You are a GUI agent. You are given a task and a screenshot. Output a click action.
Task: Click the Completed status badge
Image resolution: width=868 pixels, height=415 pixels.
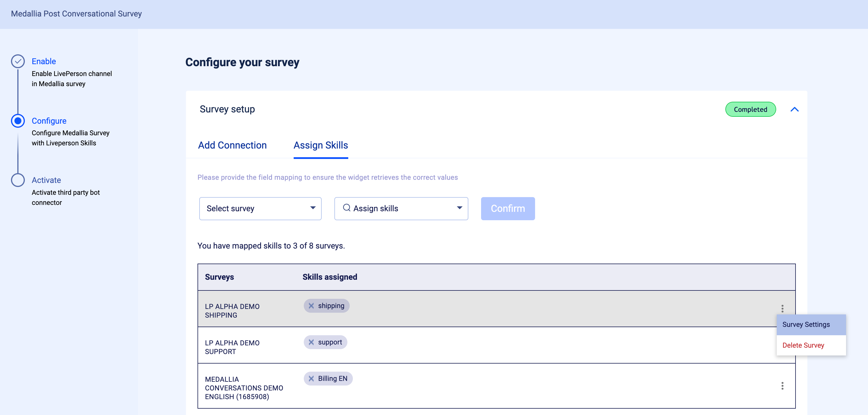(750, 109)
